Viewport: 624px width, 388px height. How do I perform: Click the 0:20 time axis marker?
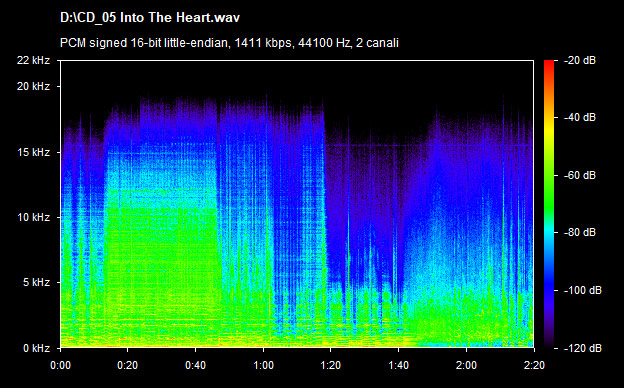point(127,365)
